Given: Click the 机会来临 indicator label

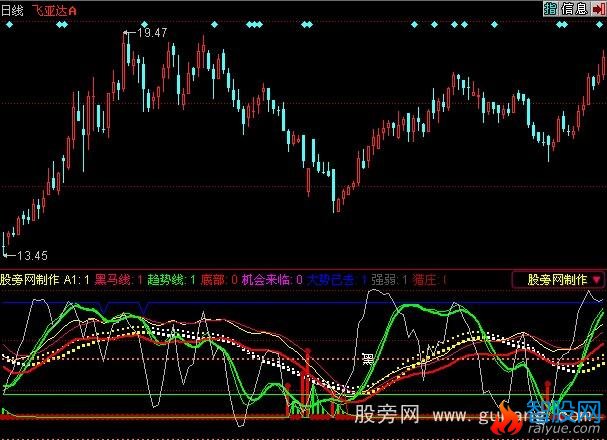Looking at the screenshot, I should [268, 281].
